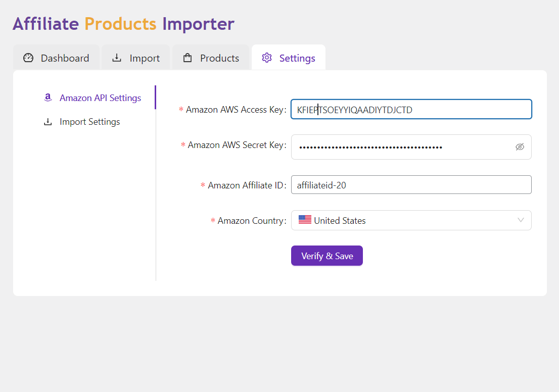Toggle secret key visibility eye icon
This screenshot has height=392, width=559.
point(520,147)
